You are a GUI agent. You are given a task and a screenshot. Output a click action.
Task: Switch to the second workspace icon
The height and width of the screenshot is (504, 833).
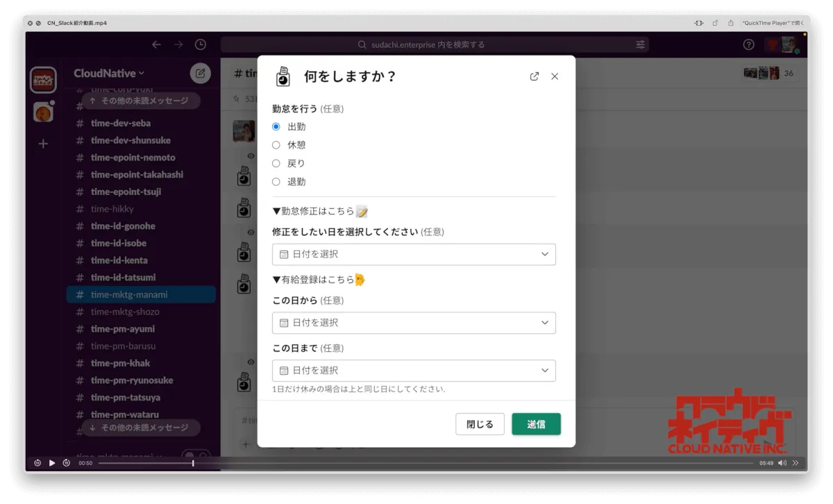click(x=43, y=112)
